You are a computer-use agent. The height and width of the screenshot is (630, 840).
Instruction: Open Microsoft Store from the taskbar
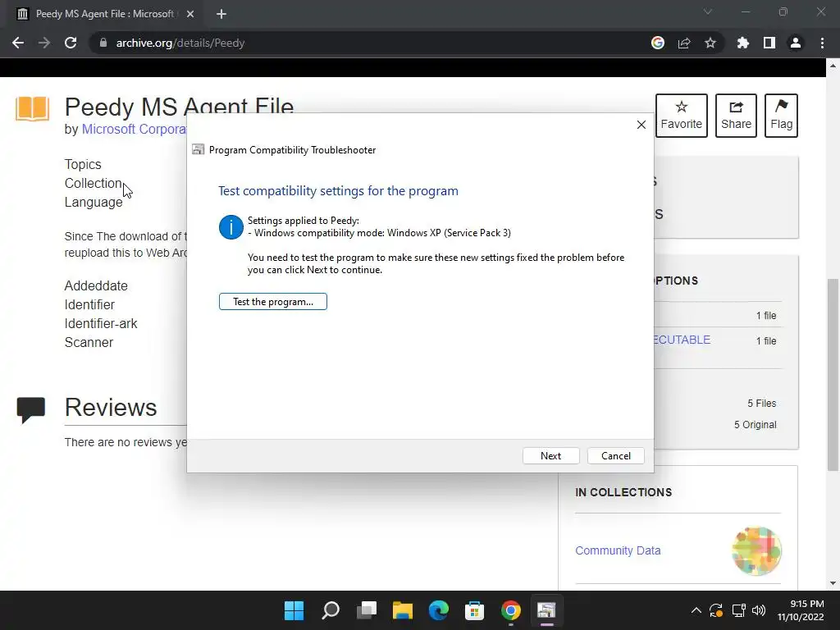tap(475, 610)
